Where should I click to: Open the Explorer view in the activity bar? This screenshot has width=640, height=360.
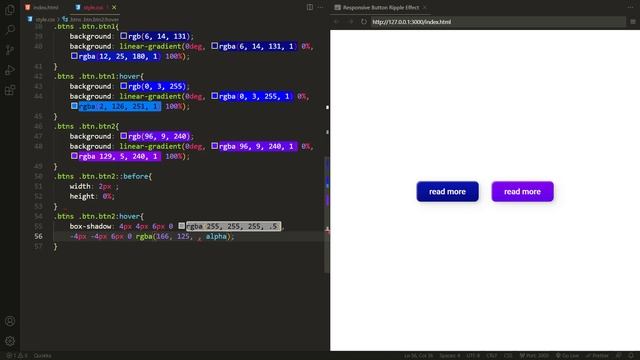click(x=10, y=10)
